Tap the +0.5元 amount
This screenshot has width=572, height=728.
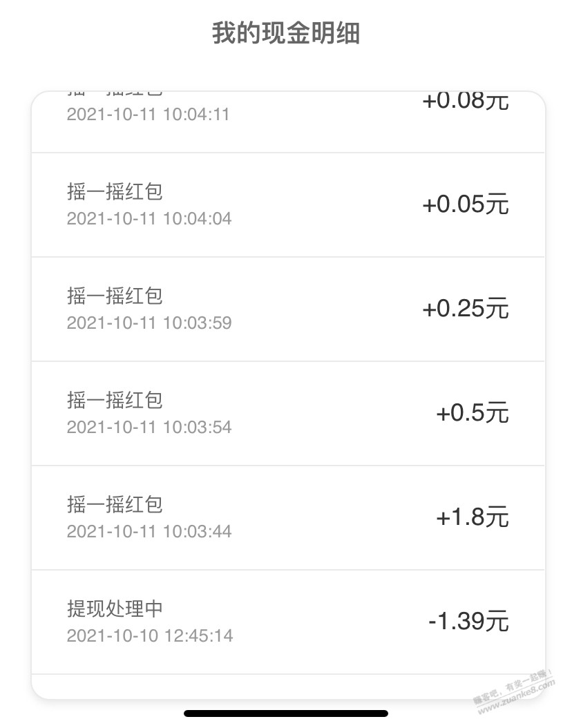point(472,413)
